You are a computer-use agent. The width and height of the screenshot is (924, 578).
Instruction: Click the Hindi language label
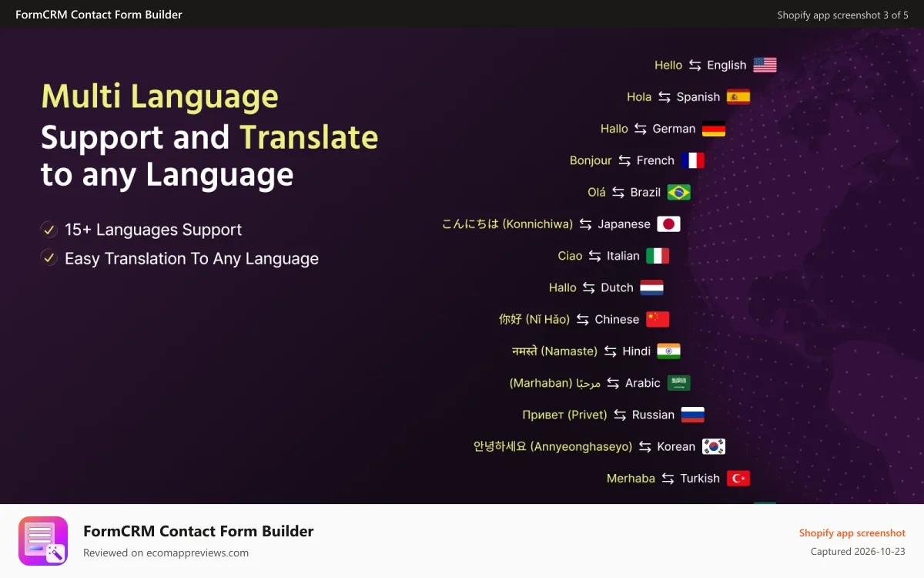coord(637,351)
